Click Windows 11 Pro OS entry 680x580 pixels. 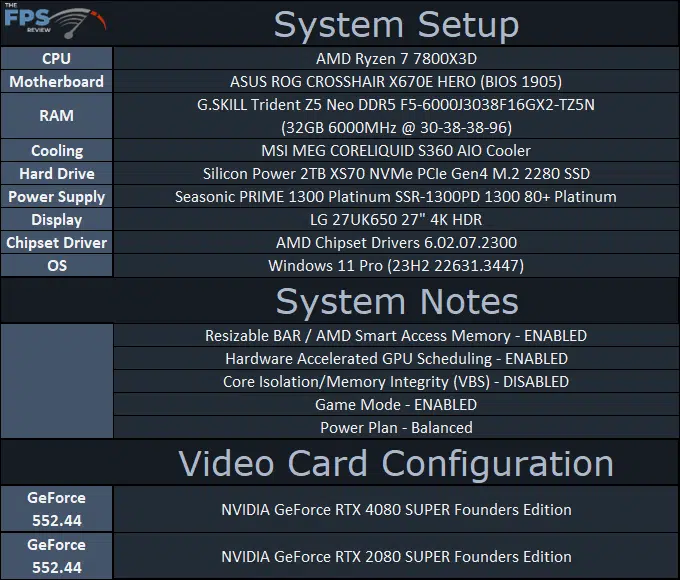coord(396,265)
